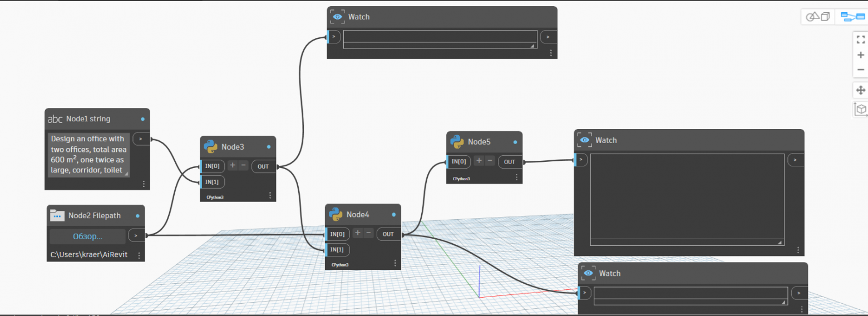
Task: Click the Python logo icon on Node4
Action: tap(336, 214)
